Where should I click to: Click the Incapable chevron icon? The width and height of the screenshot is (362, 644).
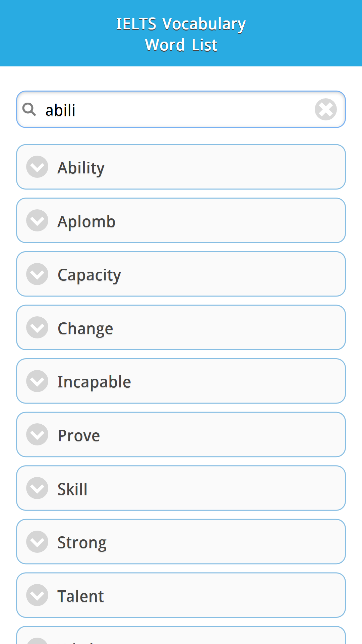37,381
